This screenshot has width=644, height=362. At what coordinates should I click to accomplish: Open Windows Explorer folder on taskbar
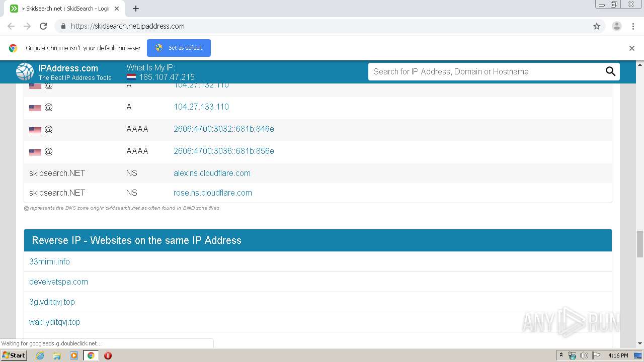click(x=57, y=355)
